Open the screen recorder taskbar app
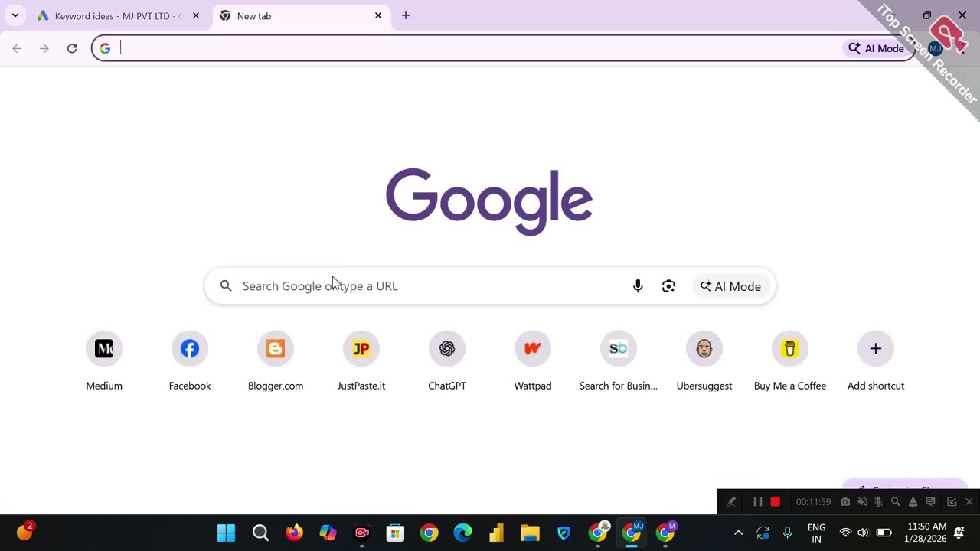This screenshot has height=551, width=980. pos(362,533)
